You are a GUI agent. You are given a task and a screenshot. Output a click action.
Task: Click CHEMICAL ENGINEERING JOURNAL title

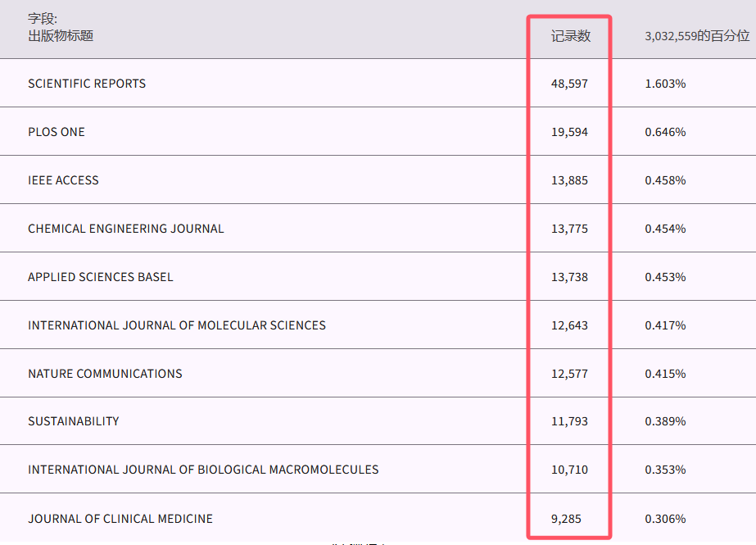point(125,229)
